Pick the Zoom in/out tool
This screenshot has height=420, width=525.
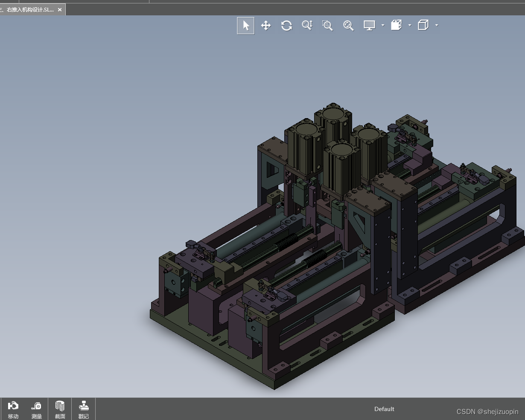307,26
